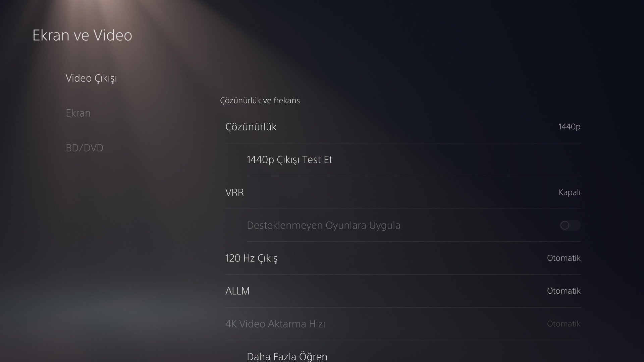This screenshot has width=644, height=362.
Task: Switch to the Ekran menu item
Action: (78, 113)
